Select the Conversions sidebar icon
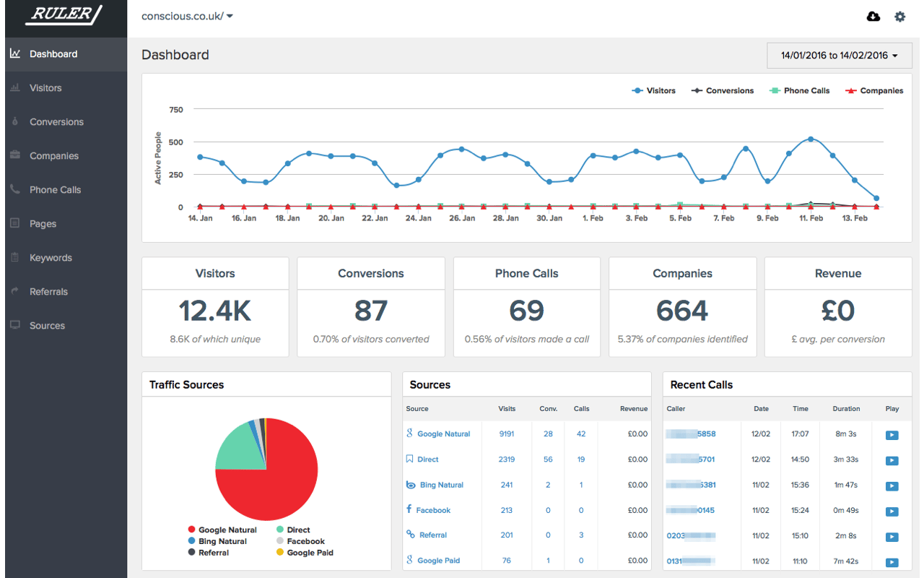Viewport: 924px width, 578px height. pyautogui.click(x=14, y=121)
